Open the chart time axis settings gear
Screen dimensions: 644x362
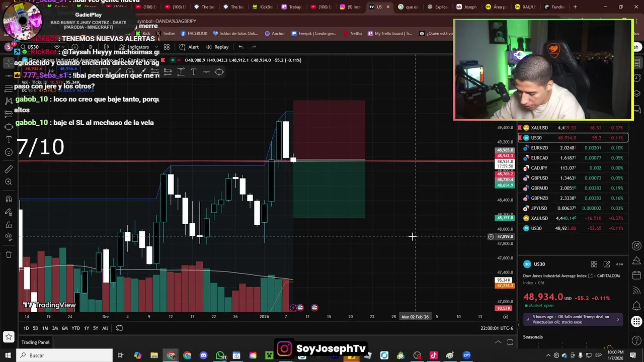506,317
